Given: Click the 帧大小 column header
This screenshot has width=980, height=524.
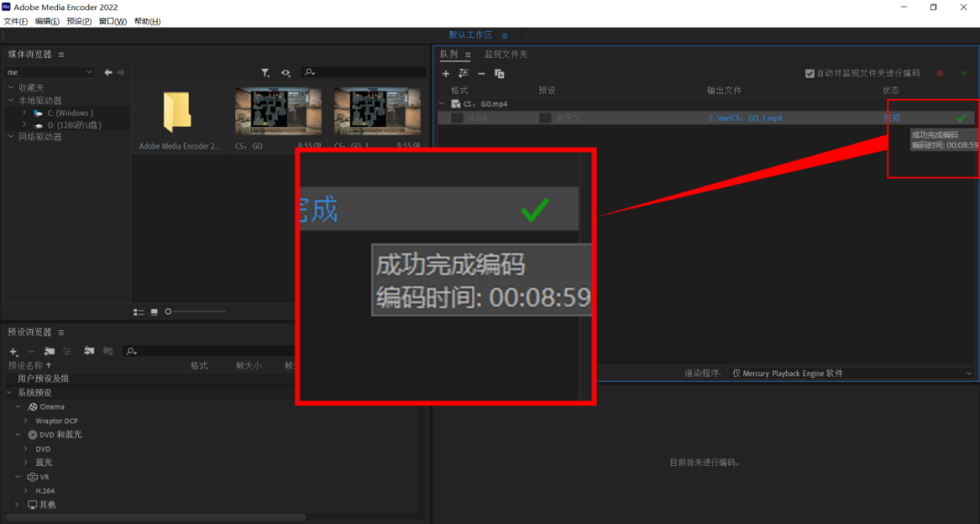Looking at the screenshot, I should coord(248,365).
